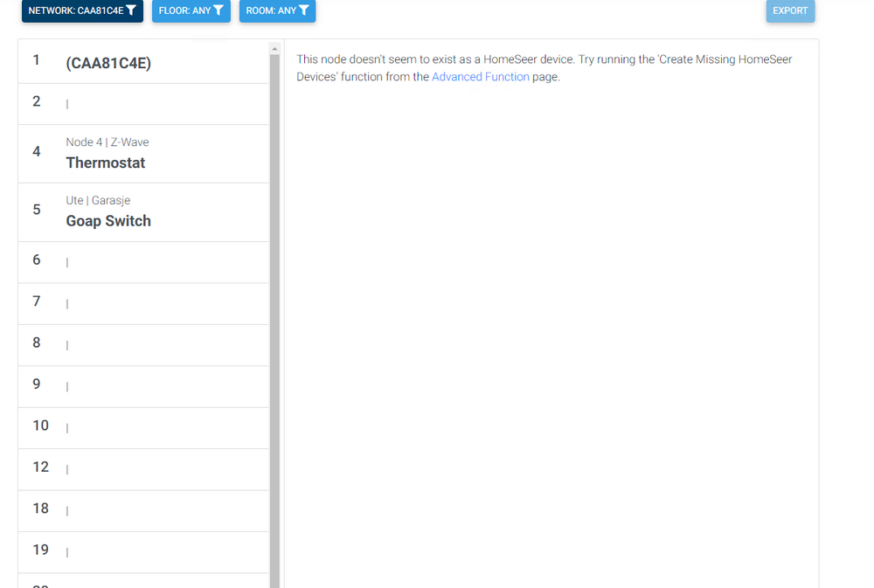Select node 12 row

(143, 468)
